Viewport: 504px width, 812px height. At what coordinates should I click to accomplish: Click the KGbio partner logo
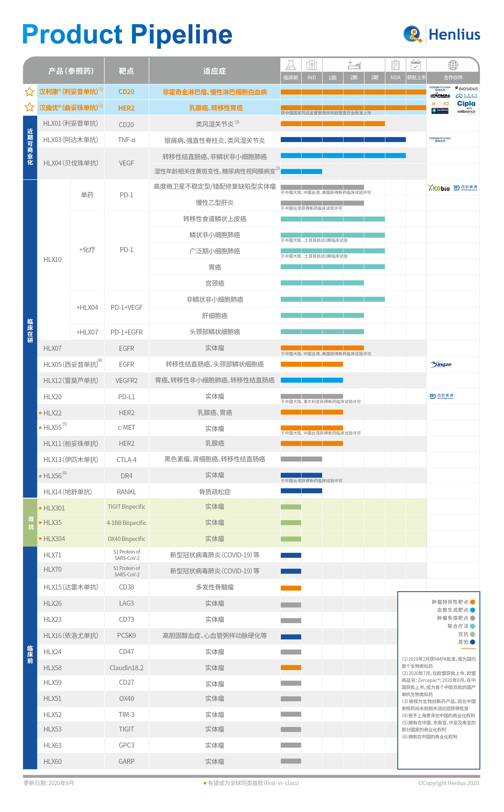tap(439, 188)
